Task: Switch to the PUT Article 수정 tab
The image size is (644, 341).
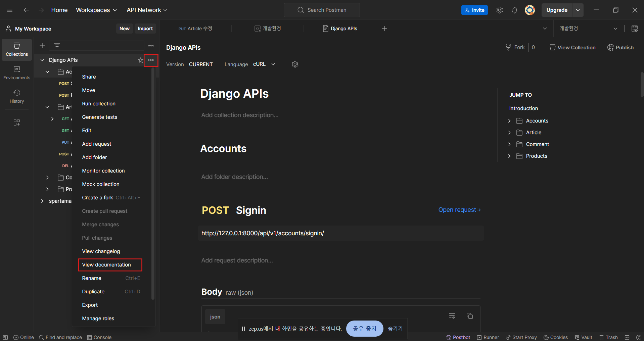Action: click(195, 29)
